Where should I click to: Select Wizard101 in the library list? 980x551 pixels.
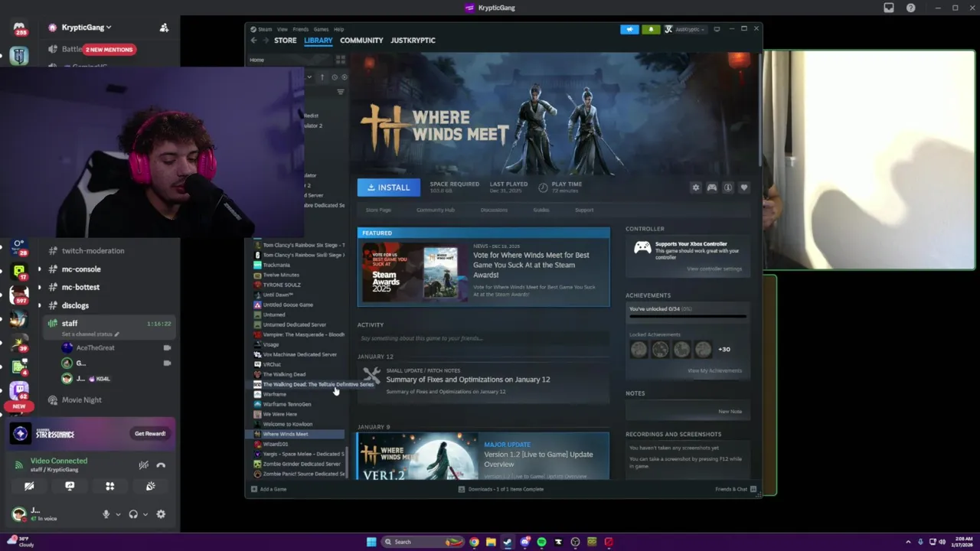(x=276, y=444)
